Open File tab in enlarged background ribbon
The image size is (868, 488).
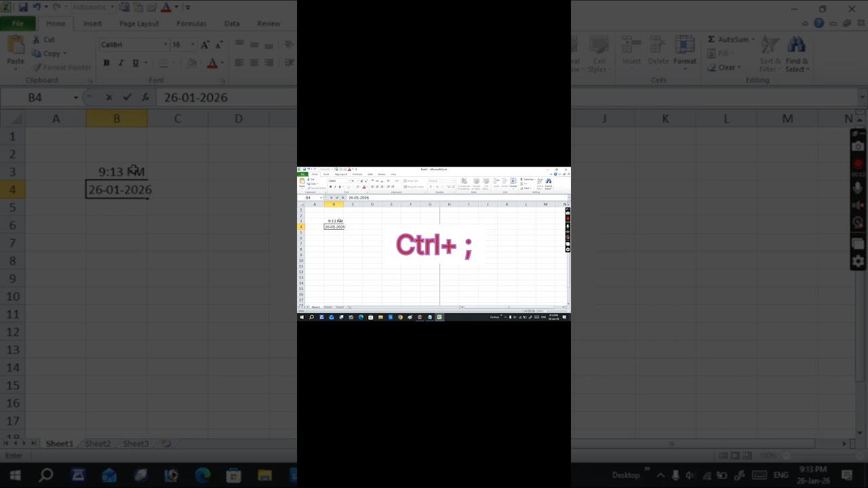tap(18, 23)
